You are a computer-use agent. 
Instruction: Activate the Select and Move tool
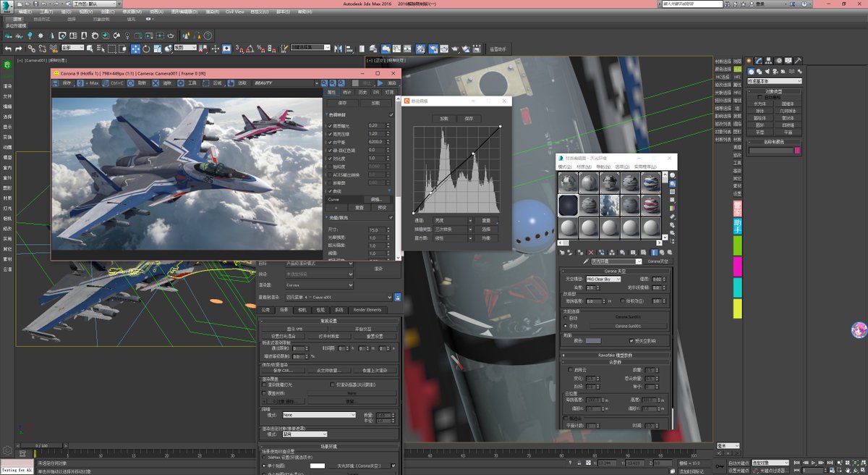tap(135, 49)
